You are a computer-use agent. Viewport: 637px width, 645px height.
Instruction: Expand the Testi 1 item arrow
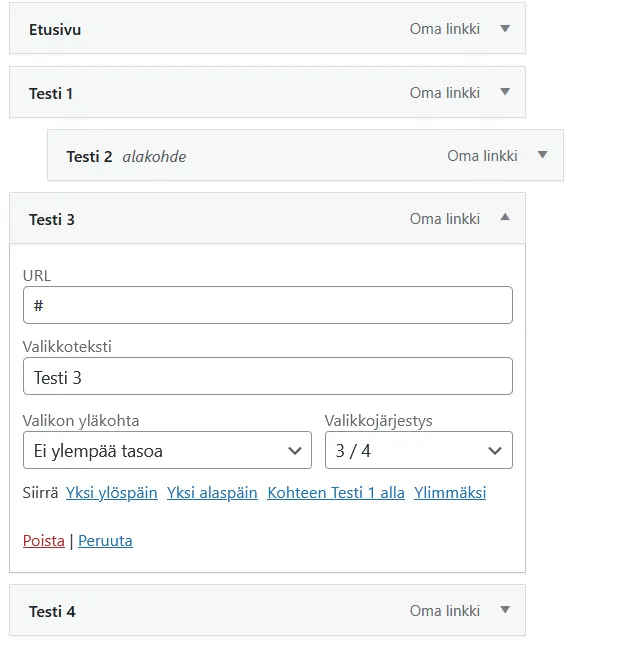pos(505,93)
